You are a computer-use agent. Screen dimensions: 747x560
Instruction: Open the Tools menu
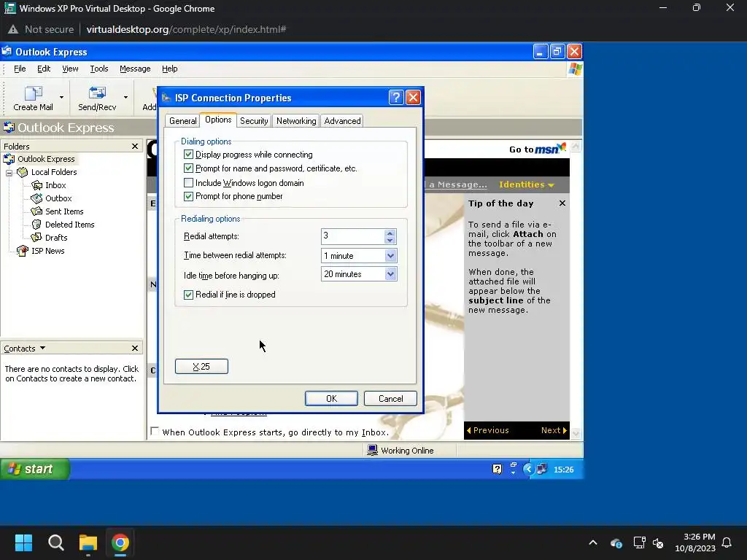[x=99, y=69]
